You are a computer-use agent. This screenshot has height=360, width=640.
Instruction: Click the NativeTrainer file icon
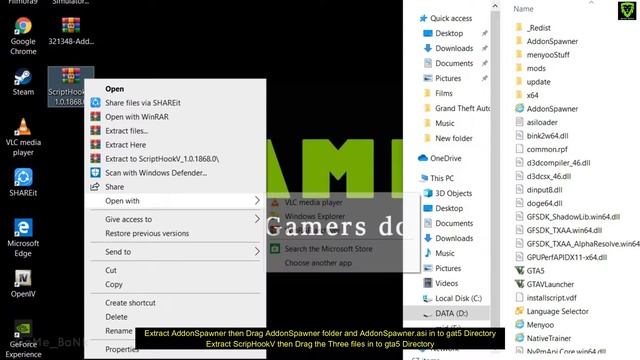pos(519,338)
